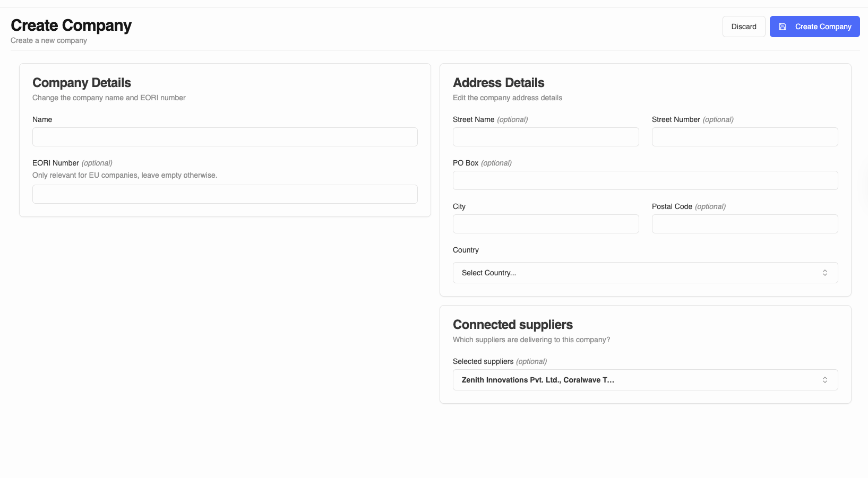Click the Street Number input field
The width and height of the screenshot is (868, 478).
[744, 137]
